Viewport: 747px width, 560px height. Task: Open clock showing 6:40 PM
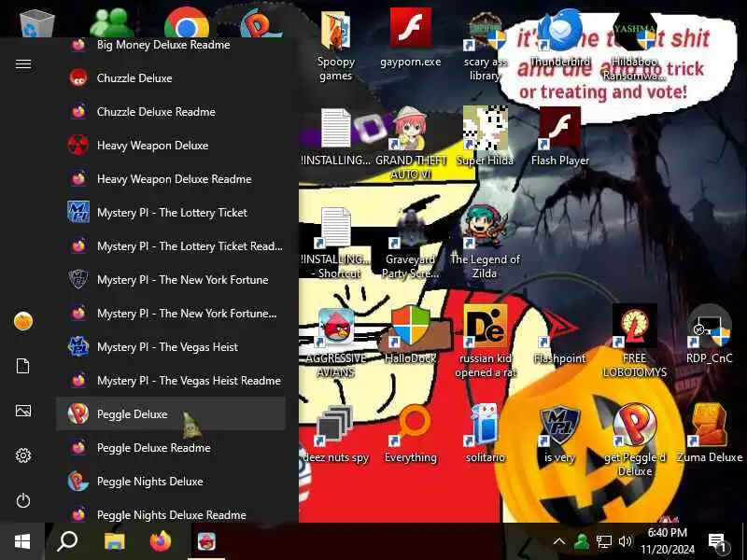point(667,541)
